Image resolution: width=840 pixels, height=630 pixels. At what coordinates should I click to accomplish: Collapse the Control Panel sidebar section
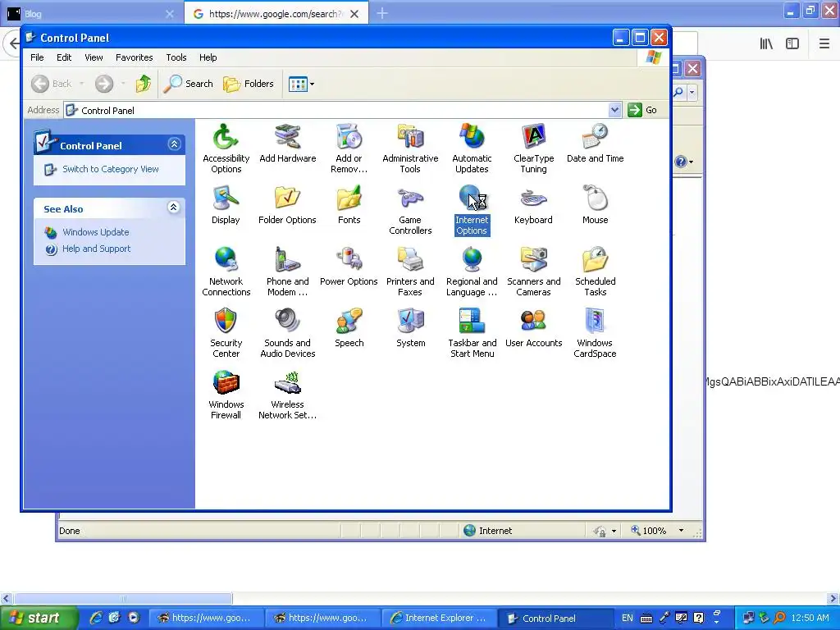pos(174,144)
